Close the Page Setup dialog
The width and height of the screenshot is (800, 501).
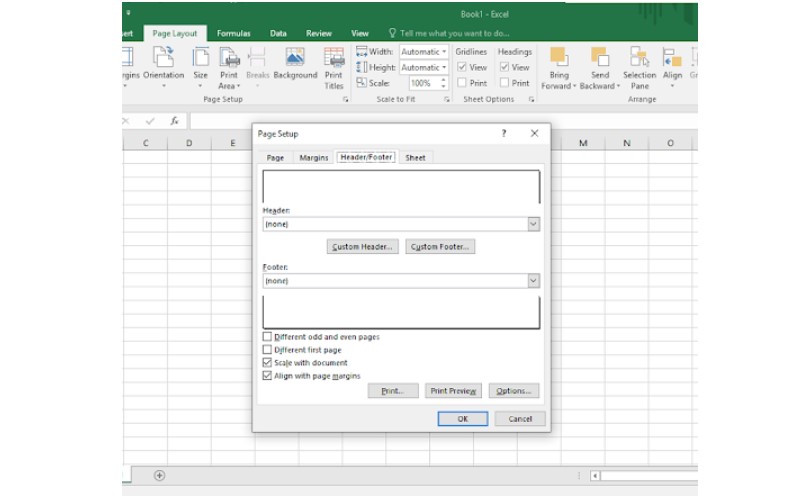(x=535, y=133)
